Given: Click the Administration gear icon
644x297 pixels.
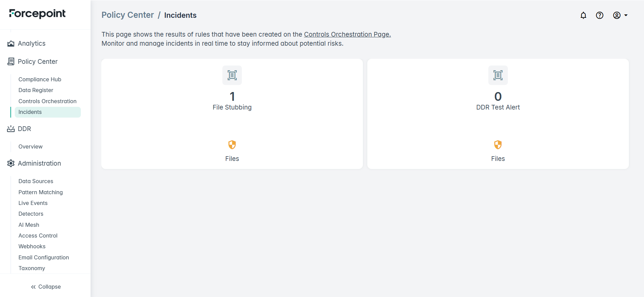Looking at the screenshot, I should tap(11, 163).
